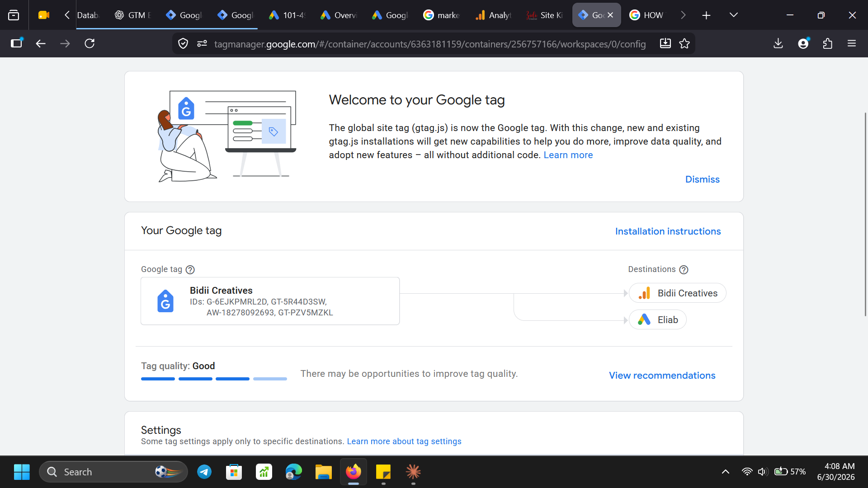Open Telegram from the taskbar
This screenshot has height=488, width=868.
pos(204,472)
